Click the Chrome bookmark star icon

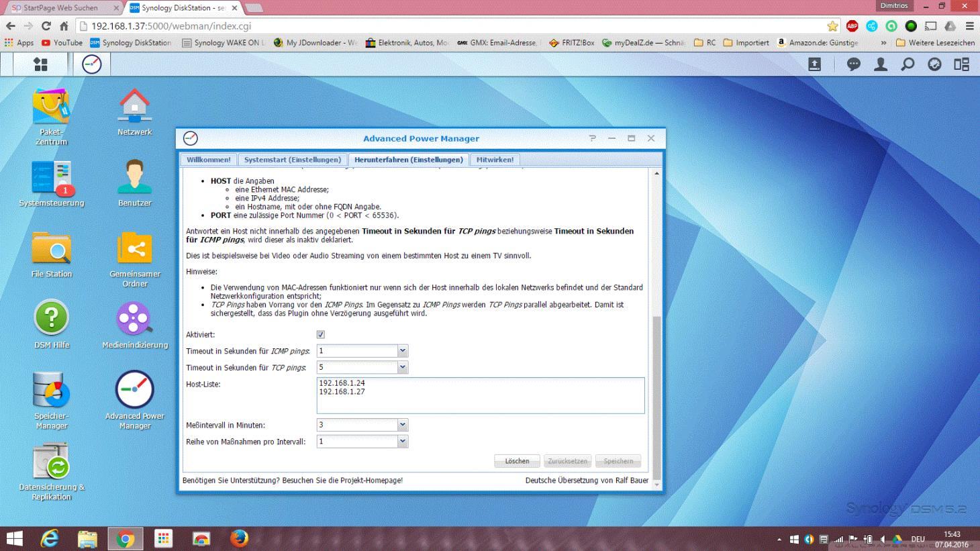[832, 26]
